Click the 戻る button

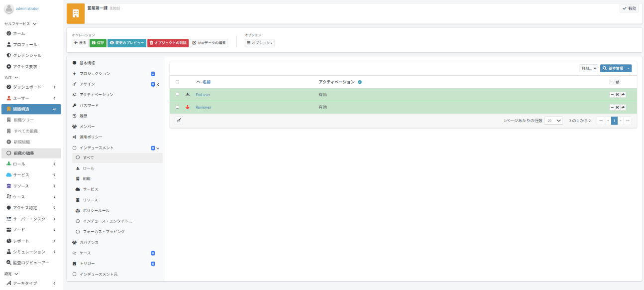point(80,43)
